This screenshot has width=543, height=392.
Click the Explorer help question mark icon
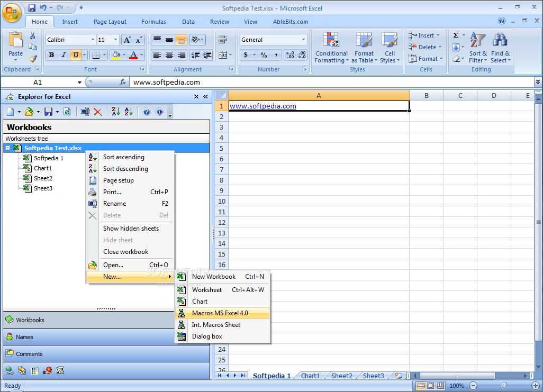pyautogui.click(x=147, y=112)
